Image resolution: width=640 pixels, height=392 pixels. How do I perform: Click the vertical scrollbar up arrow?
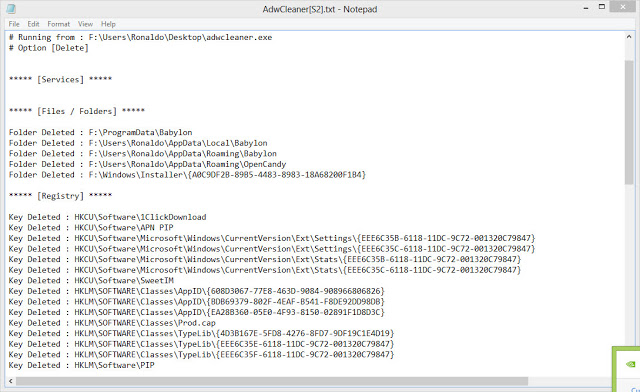629,37
